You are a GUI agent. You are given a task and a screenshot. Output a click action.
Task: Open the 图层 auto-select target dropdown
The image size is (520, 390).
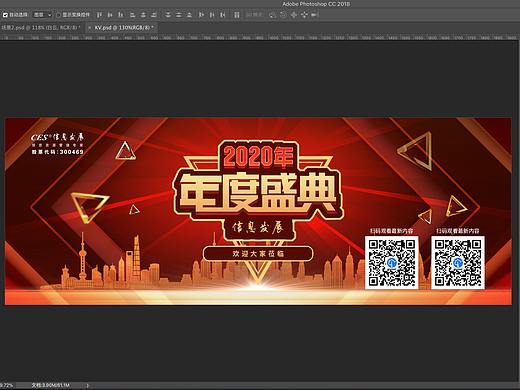42,15
